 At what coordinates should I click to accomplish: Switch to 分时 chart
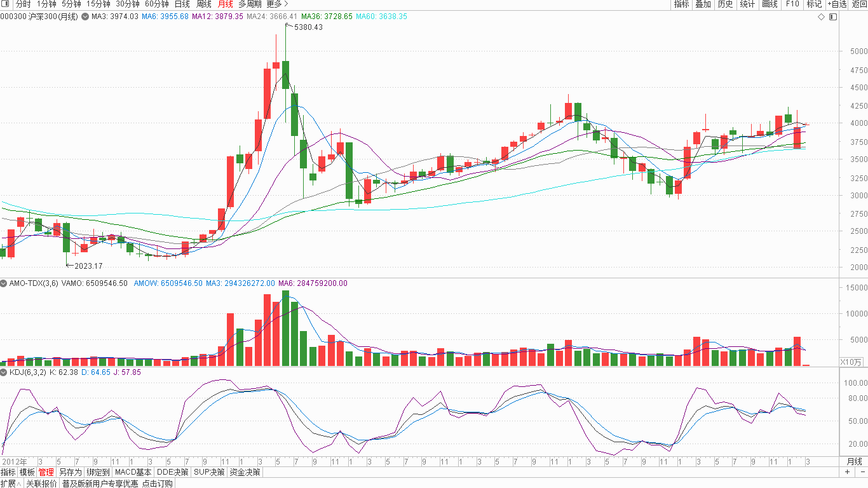click(23, 4)
